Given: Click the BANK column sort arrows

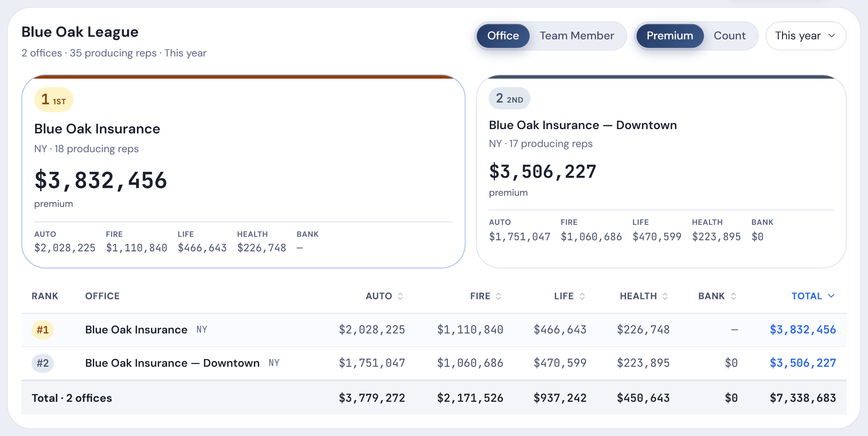Looking at the screenshot, I should pyautogui.click(x=733, y=296).
